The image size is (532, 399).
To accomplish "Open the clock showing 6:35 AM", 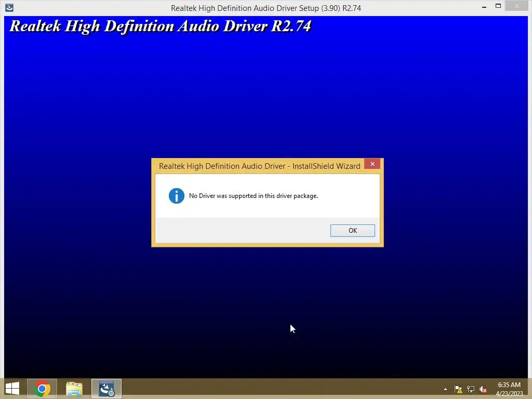I will tap(509, 389).
